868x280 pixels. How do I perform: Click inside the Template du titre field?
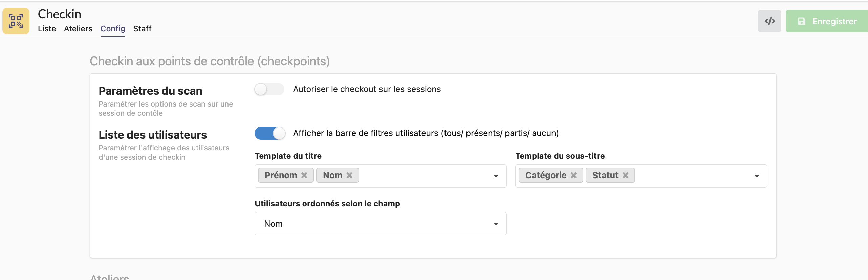coord(423,176)
